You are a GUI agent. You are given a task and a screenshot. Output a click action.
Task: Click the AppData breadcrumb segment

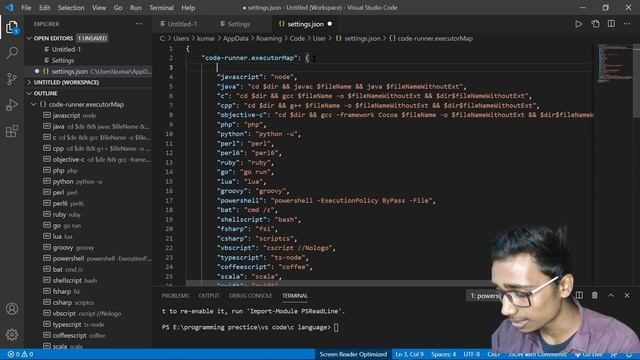(236, 38)
